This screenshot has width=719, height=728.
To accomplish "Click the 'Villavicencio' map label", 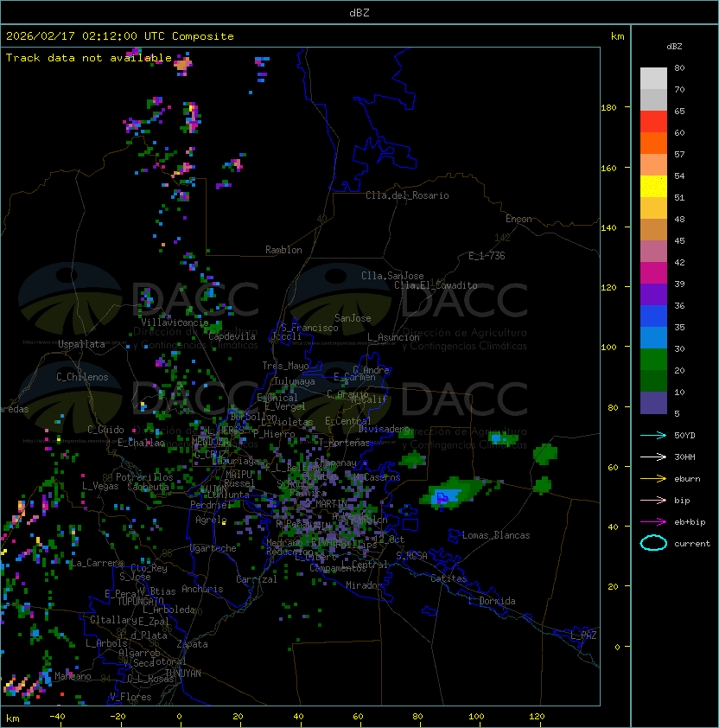I will pos(175,322).
